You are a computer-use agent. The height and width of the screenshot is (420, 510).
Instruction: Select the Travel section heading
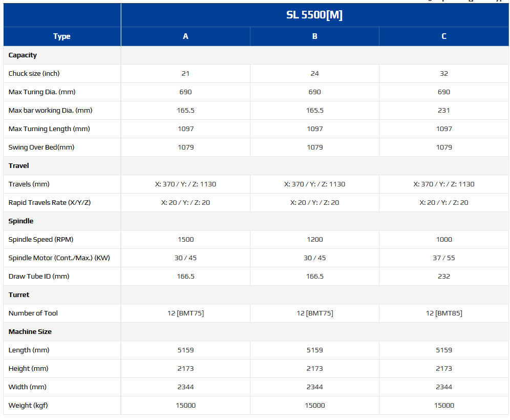click(x=18, y=166)
